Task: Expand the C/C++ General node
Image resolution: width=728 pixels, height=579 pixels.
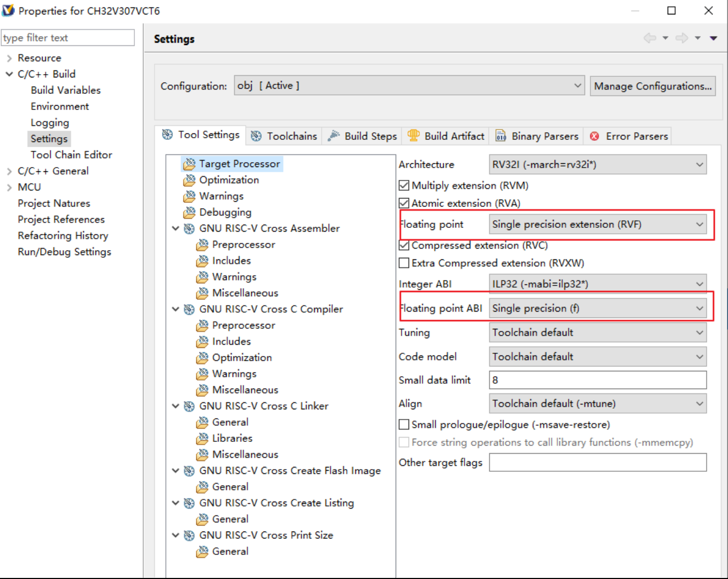Action: (9, 171)
